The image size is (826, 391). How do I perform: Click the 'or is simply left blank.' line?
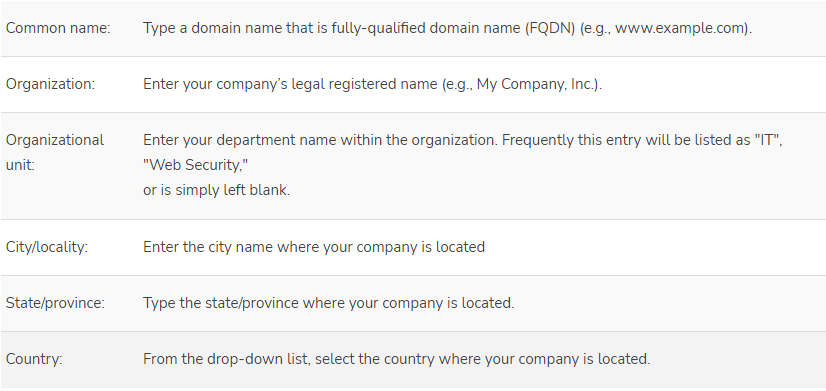[x=217, y=190]
